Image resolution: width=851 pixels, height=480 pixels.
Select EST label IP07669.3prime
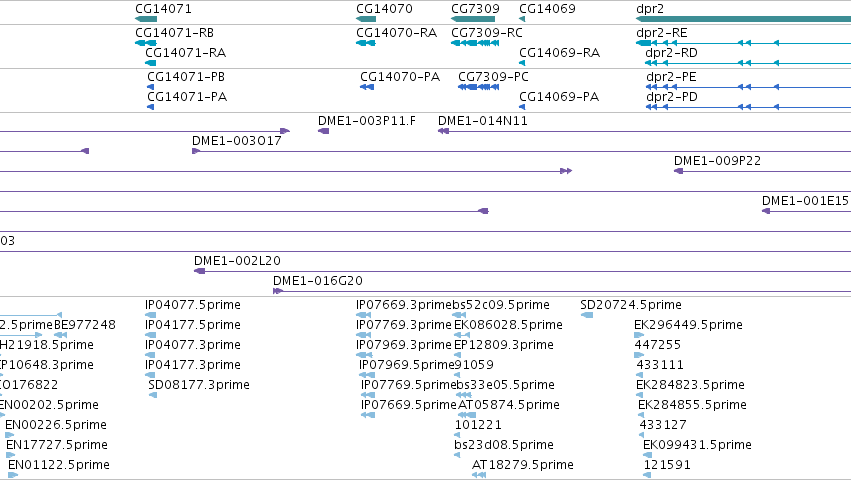click(x=404, y=305)
